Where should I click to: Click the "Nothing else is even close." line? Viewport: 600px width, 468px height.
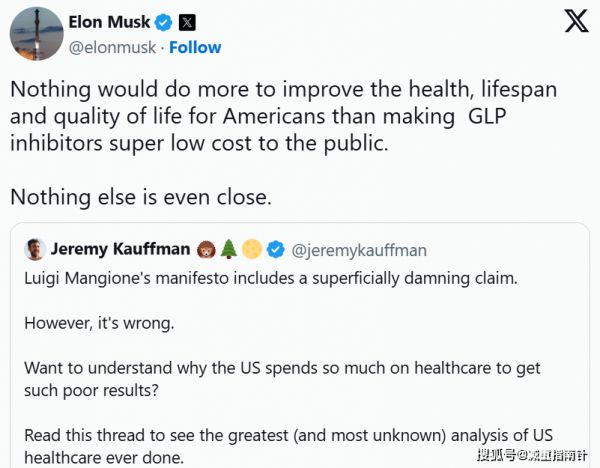point(140,196)
